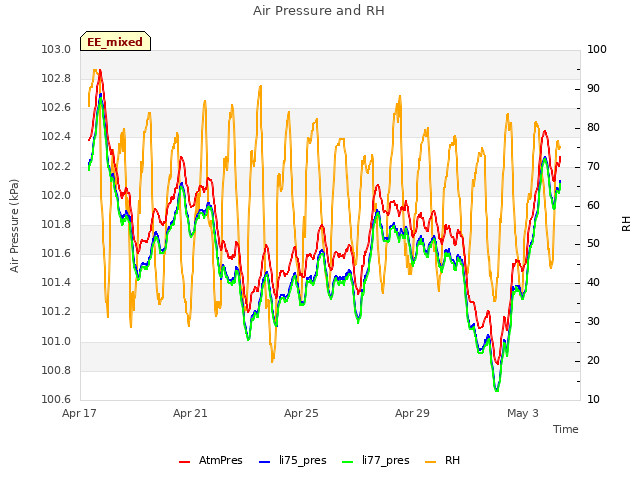Click the 102.8 pressure axis value

56,79
